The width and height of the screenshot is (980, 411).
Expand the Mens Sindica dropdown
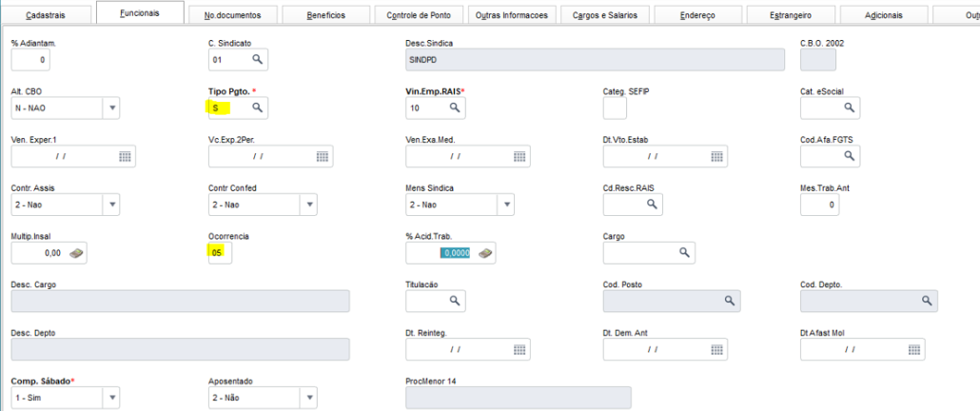507,205
